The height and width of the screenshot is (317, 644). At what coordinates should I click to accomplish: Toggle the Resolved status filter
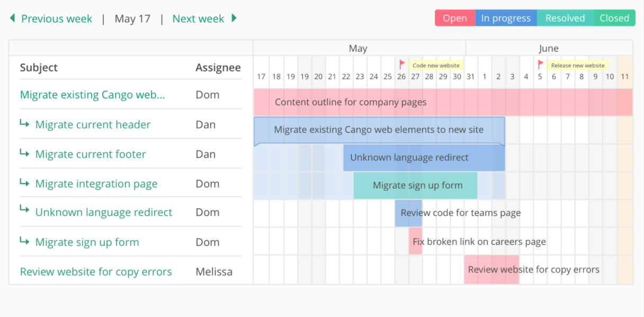tap(565, 18)
